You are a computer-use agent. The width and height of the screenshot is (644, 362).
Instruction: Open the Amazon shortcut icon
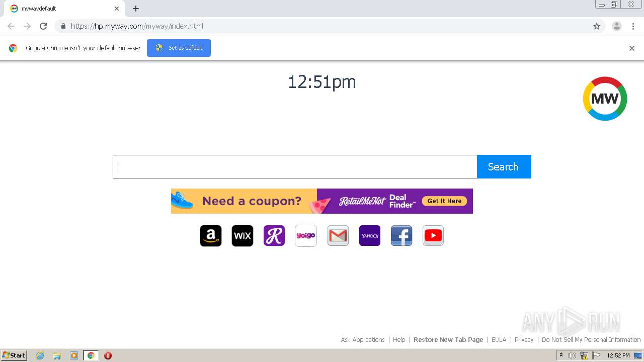click(x=211, y=236)
